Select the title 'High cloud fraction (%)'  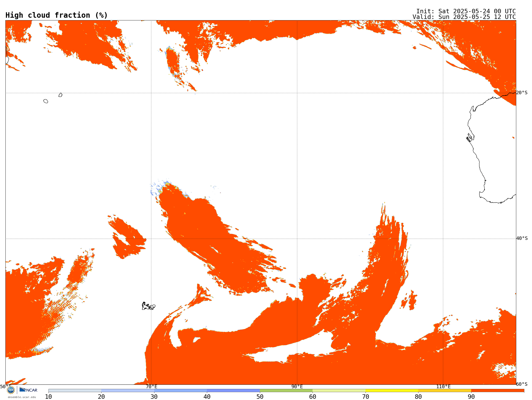tap(56, 15)
